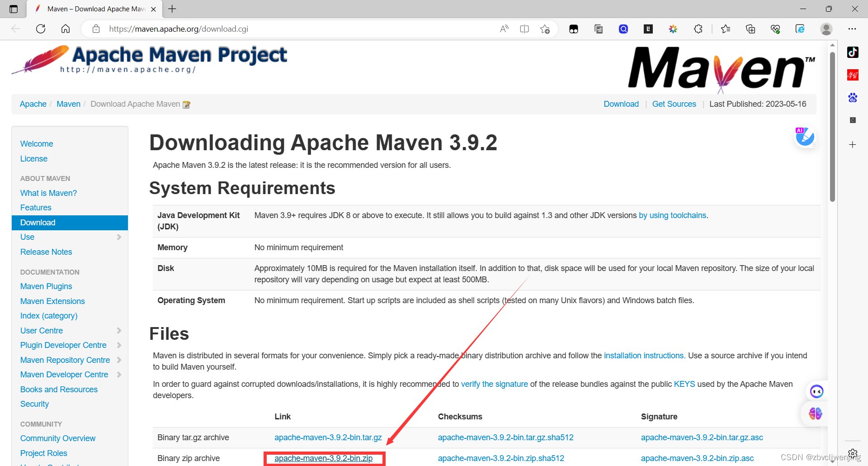
Task: Open the browser Extensions puzzle icon
Action: (698, 29)
